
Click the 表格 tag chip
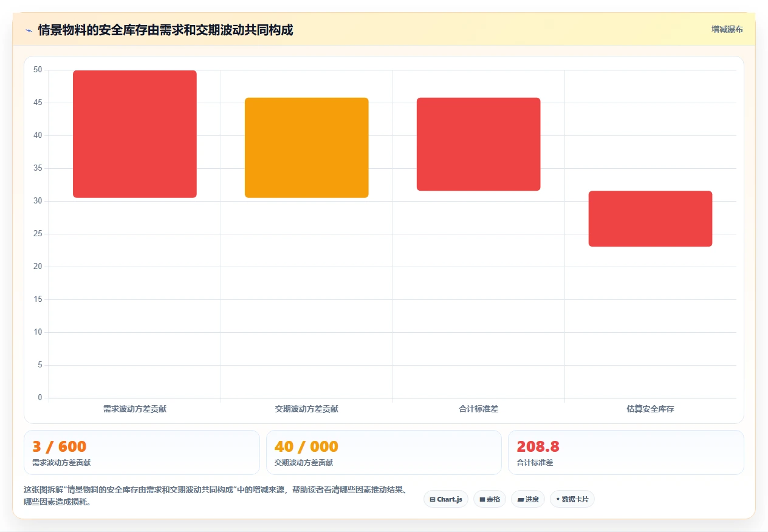click(490, 499)
